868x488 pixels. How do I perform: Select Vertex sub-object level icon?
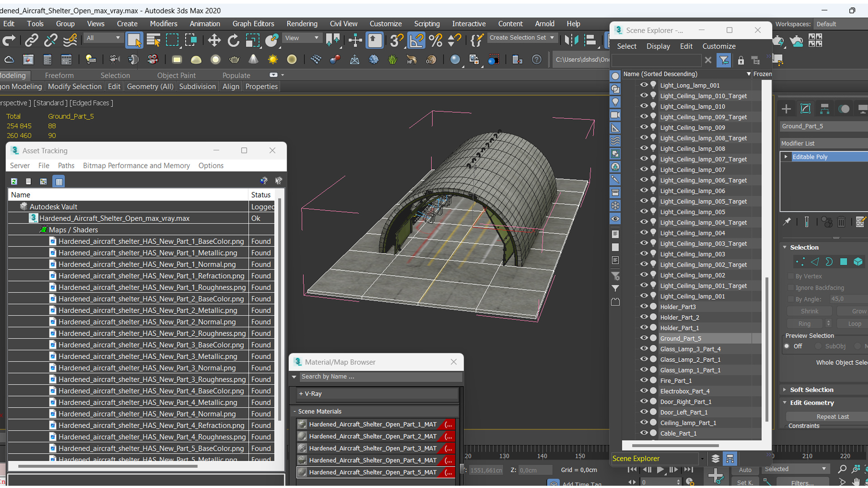[x=800, y=262]
